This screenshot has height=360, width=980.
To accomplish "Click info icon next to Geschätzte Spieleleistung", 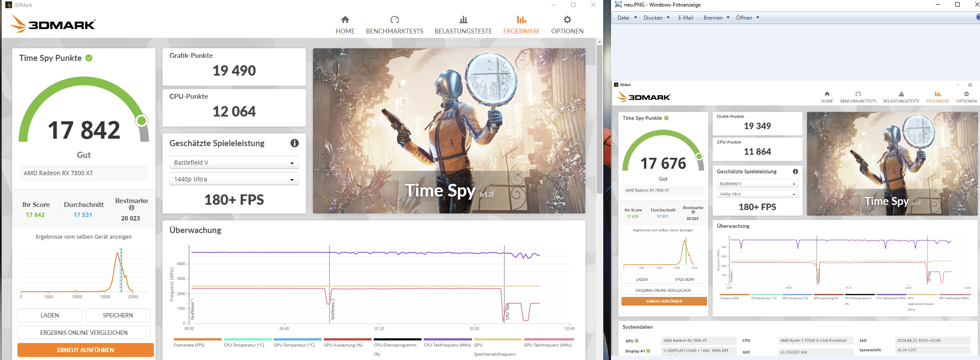I will (x=295, y=143).
